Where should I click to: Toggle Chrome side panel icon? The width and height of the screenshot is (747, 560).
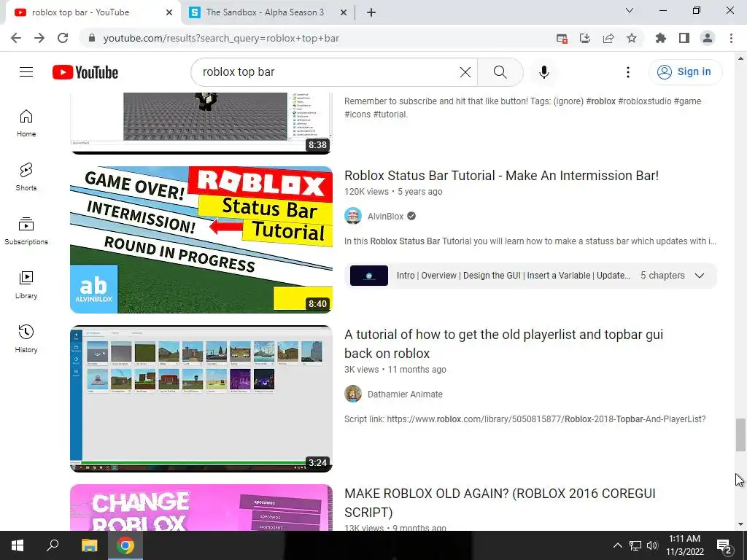[x=684, y=38]
